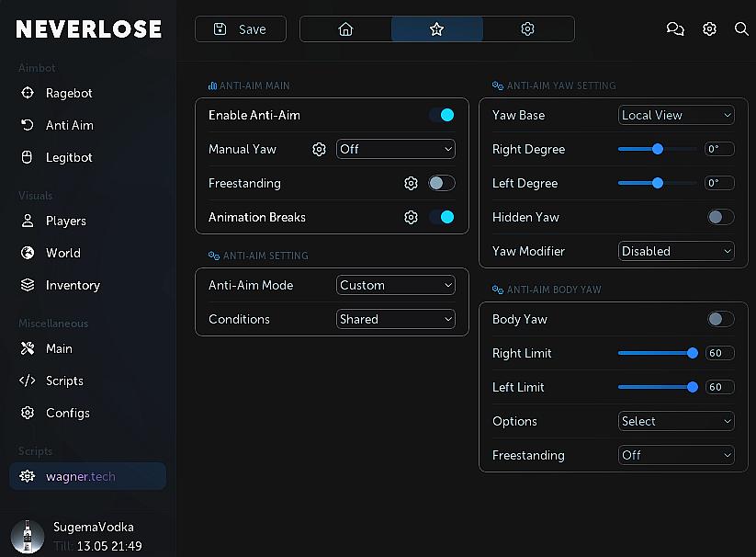The image size is (756, 557).
Task: Click the Right Degree value field
Action: 719,149
